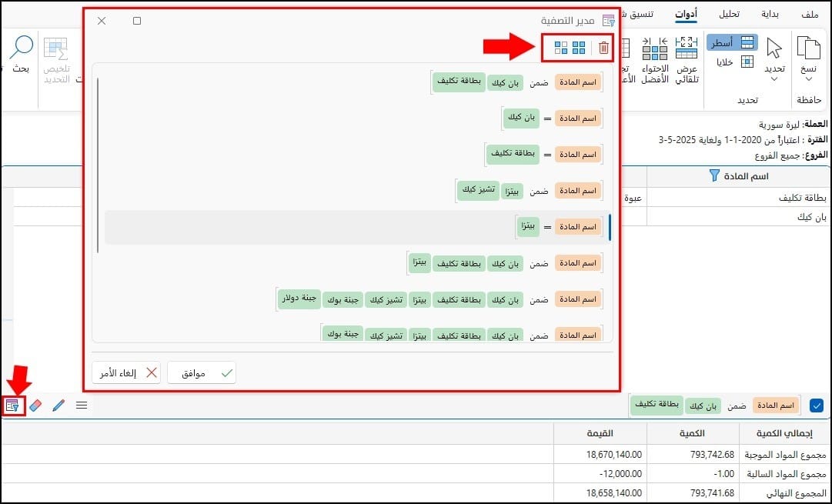
Task: Click the موافق confirm button
Action: [202, 373]
